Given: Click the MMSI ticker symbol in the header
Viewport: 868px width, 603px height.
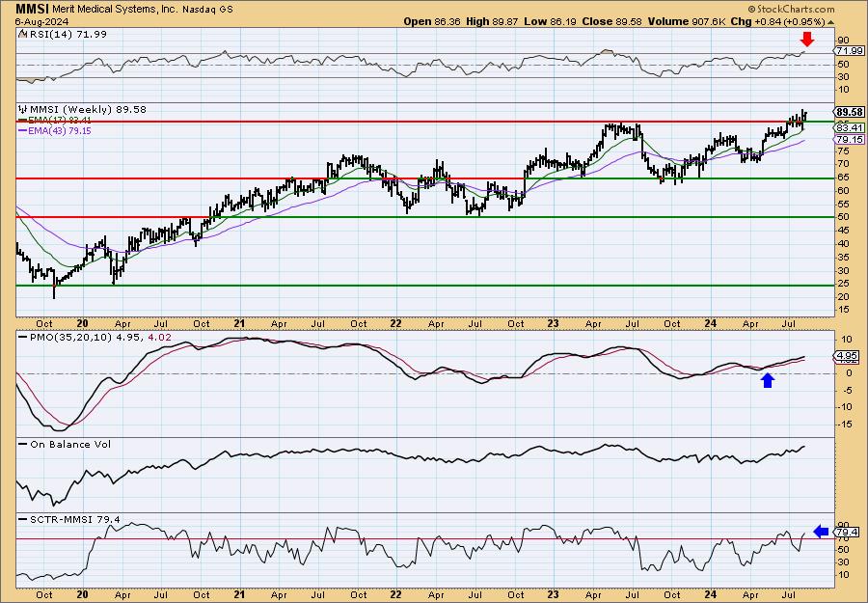Looking at the screenshot, I should [x=32, y=9].
